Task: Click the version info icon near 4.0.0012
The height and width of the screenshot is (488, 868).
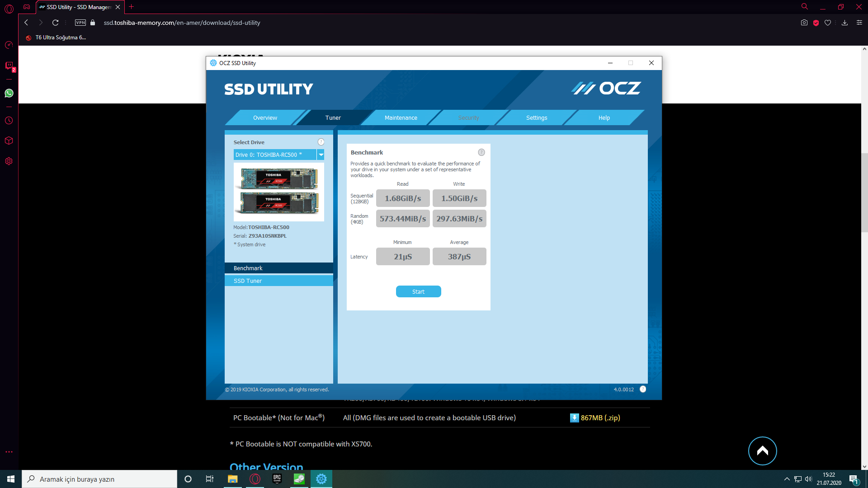Action: (643, 389)
